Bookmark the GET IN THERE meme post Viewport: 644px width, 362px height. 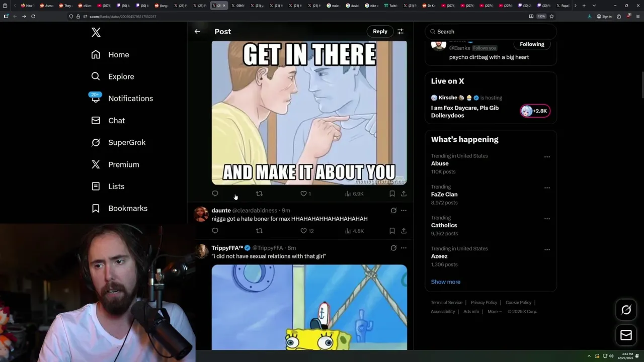[392, 194]
